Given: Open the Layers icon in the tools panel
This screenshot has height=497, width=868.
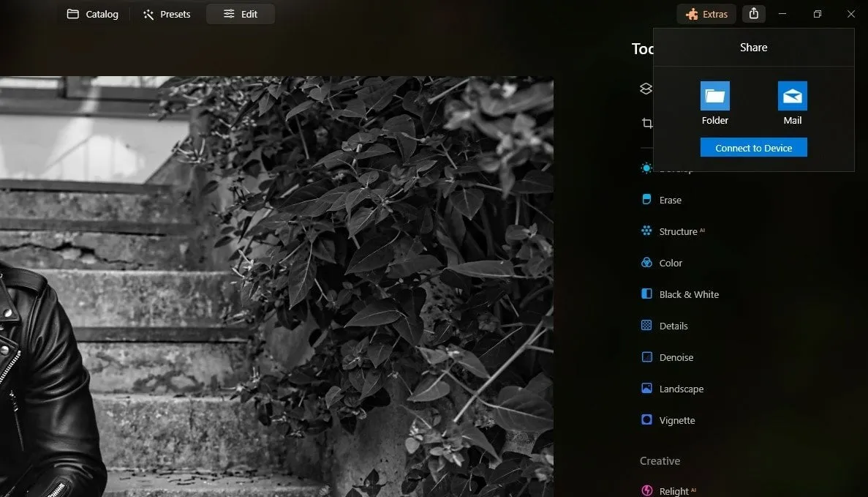Looking at the screenshot, I should click(x=646, y=89).
